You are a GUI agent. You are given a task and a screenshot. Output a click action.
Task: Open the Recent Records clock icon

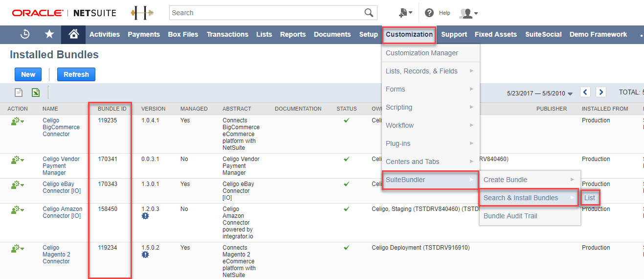pyautogui.click(x=25, y=34)
